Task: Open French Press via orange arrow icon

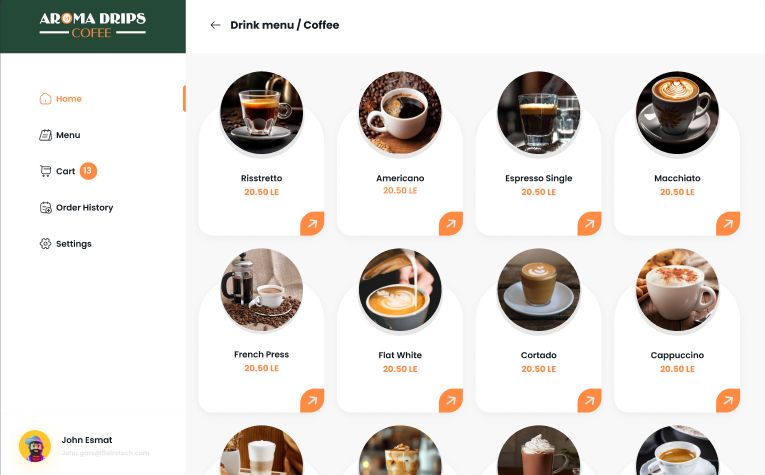Action: [x=312, y=400]
